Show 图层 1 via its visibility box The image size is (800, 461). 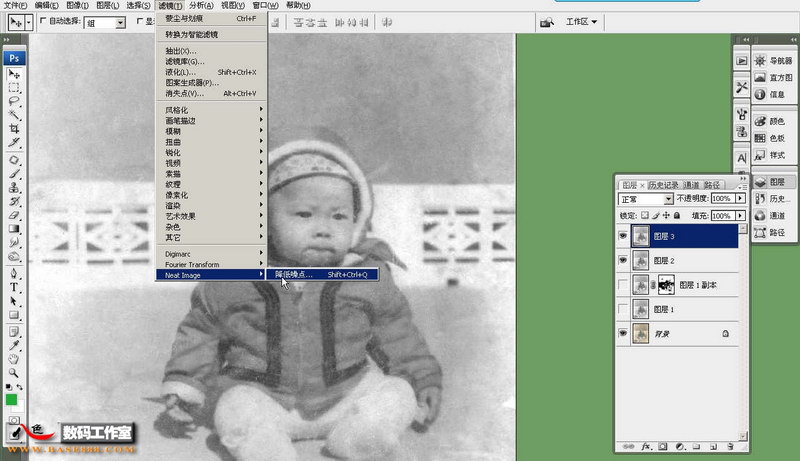coord(623,309)
